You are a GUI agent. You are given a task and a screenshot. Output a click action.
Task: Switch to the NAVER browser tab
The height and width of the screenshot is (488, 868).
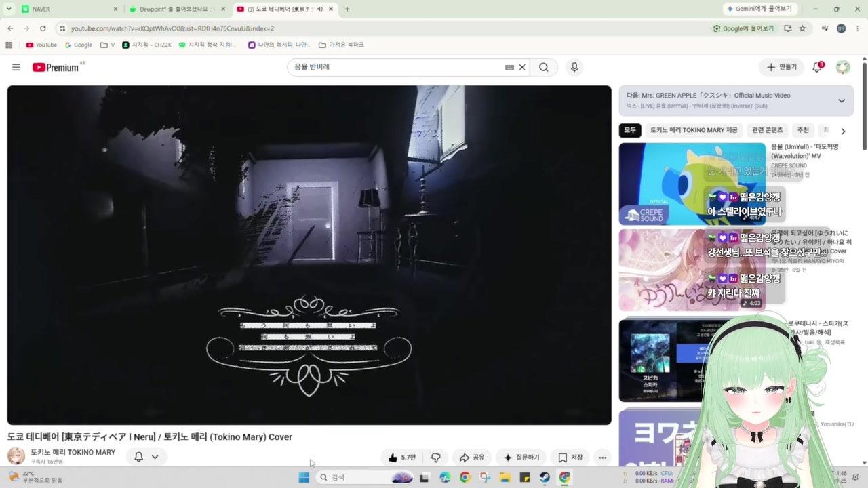coord(68,9)
